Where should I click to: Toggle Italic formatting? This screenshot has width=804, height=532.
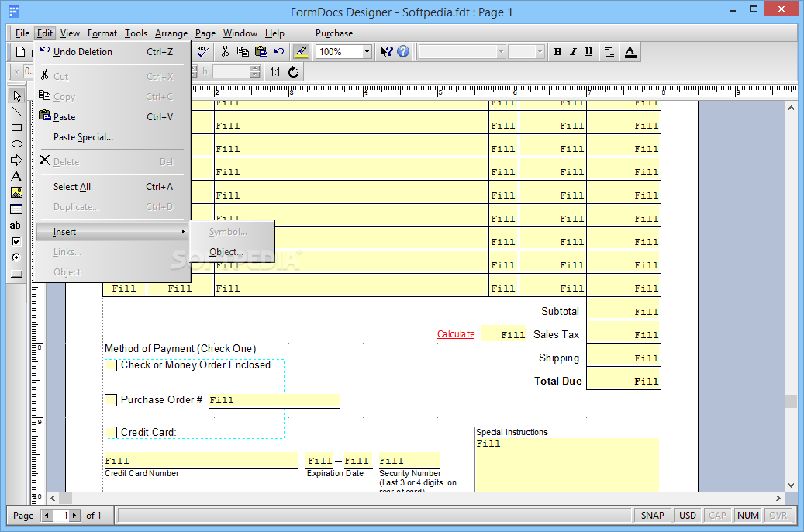coord(573,51)
